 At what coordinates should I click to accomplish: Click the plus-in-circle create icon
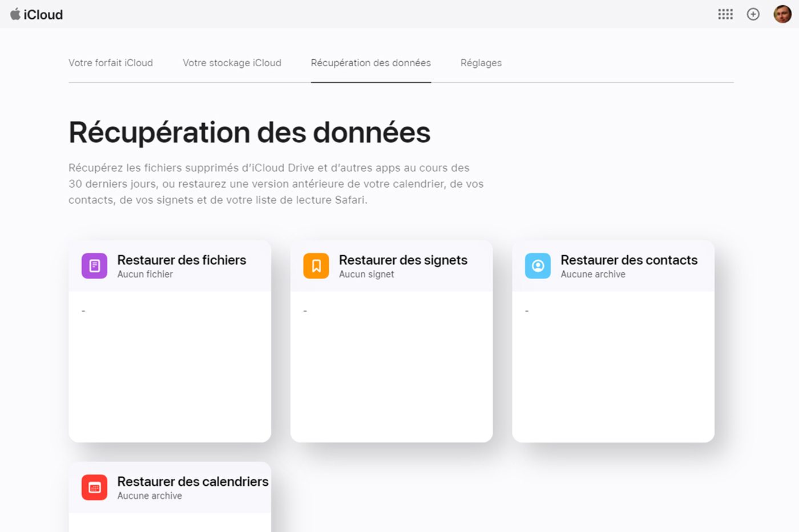[753, 14]
